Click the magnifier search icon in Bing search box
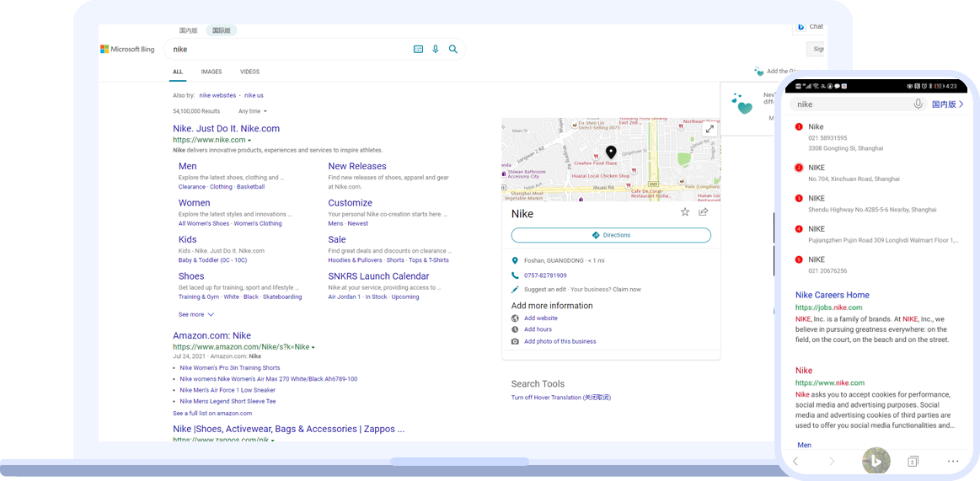980x481 pixels. [453, 50]
